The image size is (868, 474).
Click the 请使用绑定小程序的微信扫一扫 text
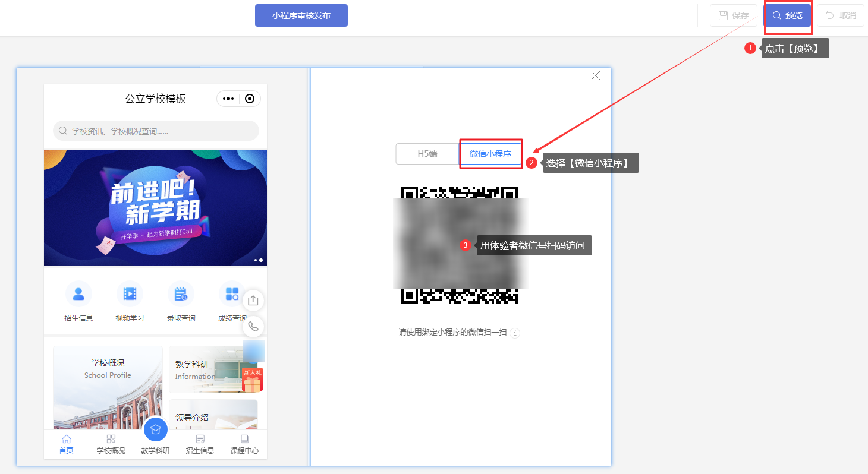pos(452,333)
